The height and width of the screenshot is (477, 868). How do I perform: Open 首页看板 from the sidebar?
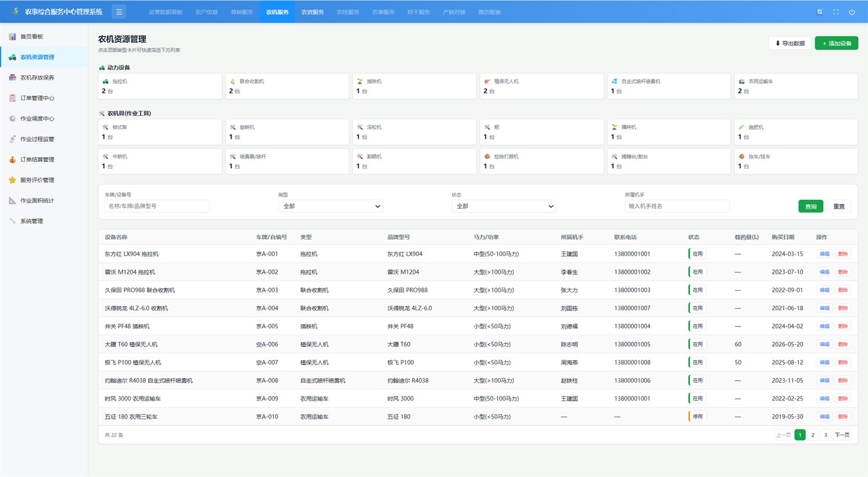[x=44, y=36]
